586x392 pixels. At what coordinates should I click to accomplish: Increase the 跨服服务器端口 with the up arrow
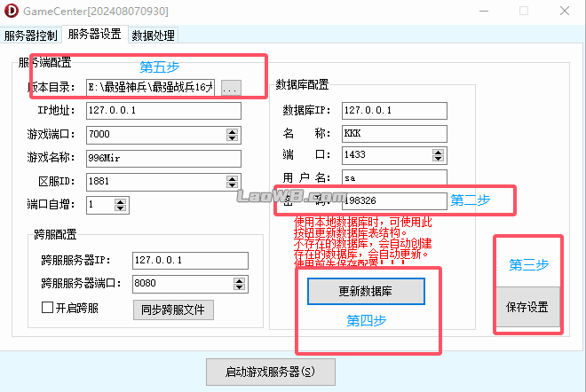point(239,281)
